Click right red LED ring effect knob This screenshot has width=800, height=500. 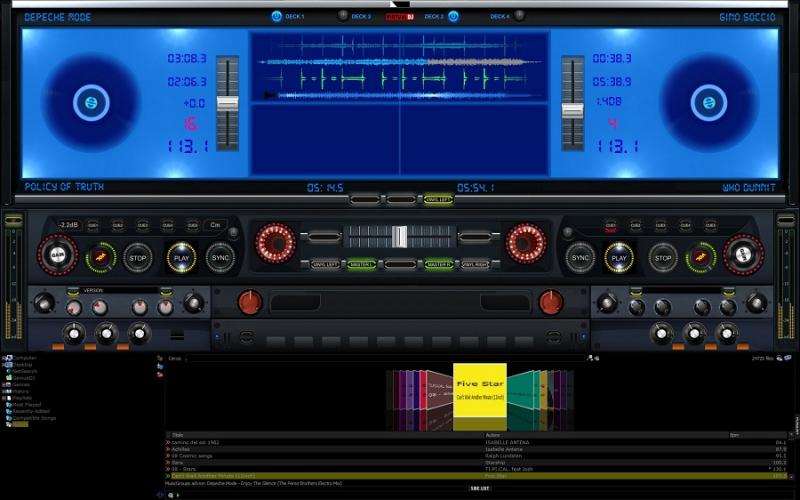[x=526, y=243]
